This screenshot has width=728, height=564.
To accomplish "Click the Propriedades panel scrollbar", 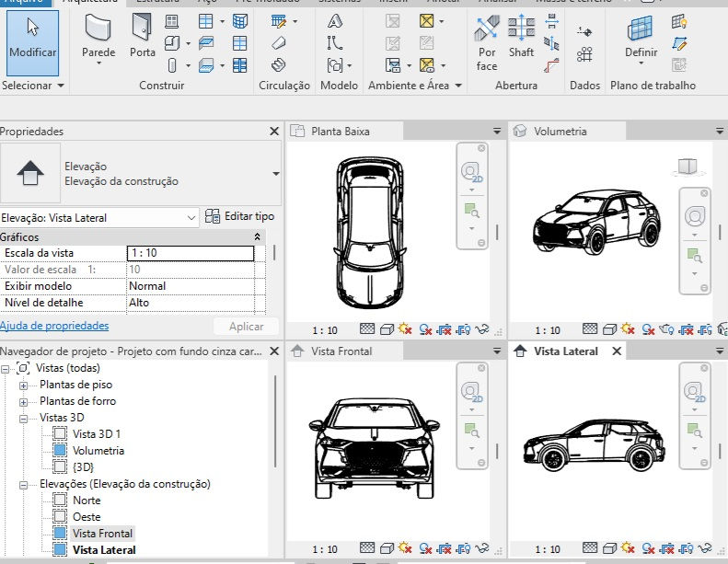I will coord(274,253).
